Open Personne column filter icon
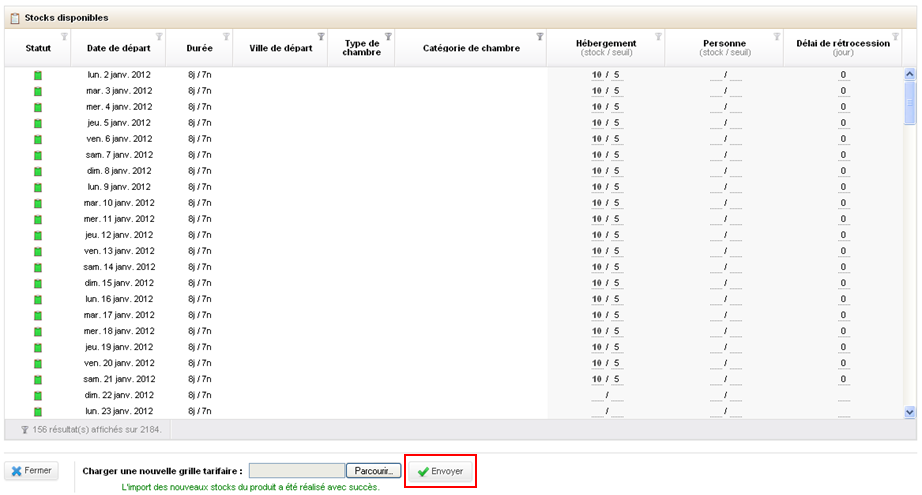The image size is (922, 495). (x=777, y=37)
